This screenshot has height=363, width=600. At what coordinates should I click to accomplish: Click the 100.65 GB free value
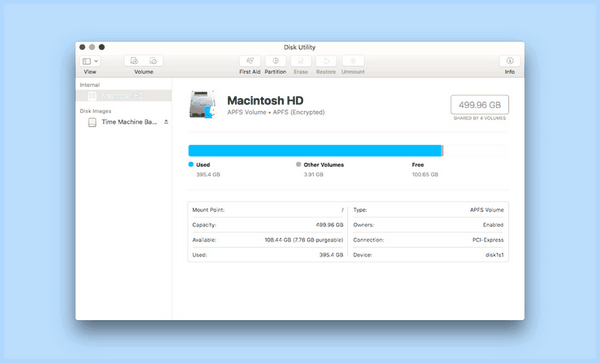425,174
